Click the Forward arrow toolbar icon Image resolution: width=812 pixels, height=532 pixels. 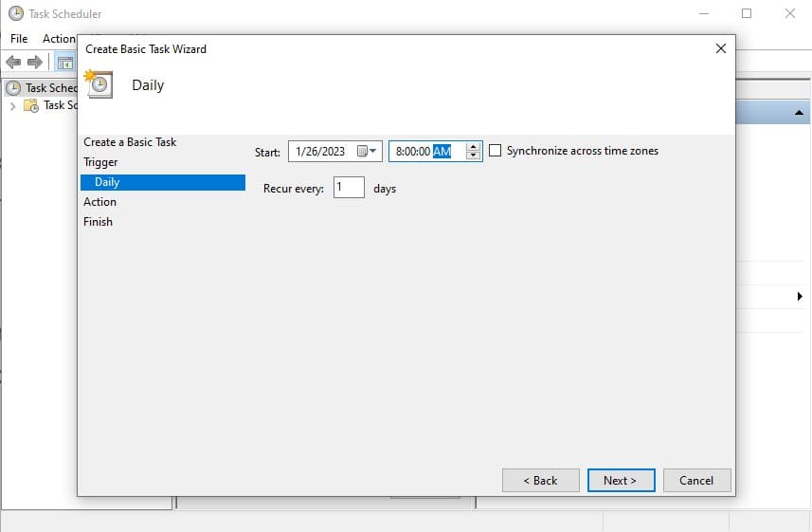[35, 63]
